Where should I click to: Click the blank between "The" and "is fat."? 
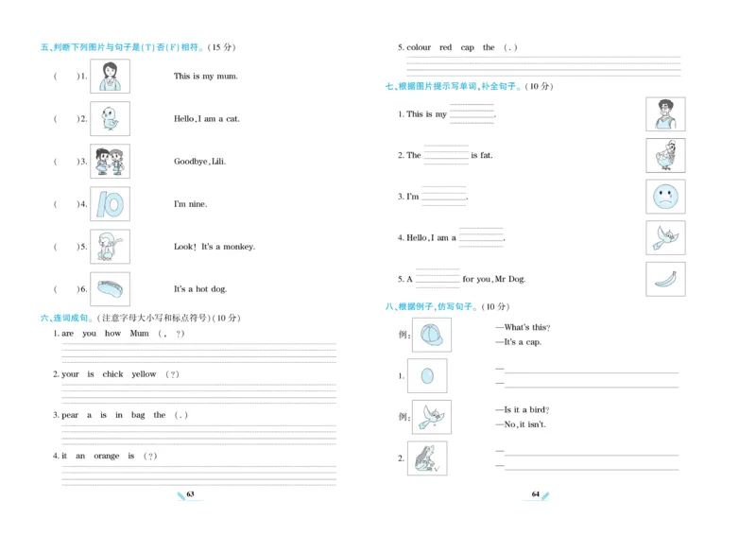pos(446,155)
